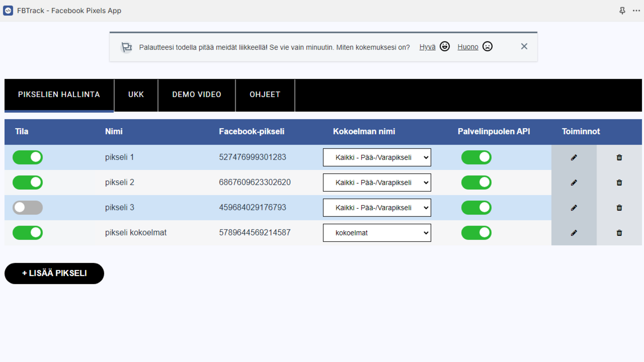
Task: Edit pikseli 1 with pencil icon
Action: [x=574, y=158]
